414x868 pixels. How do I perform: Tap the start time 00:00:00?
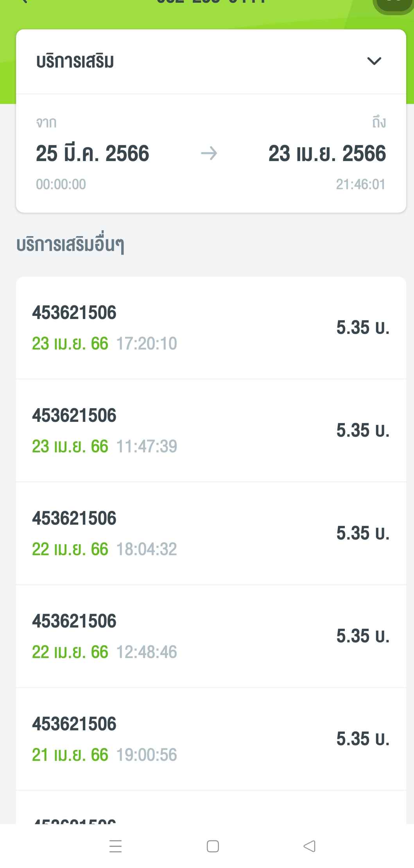61,184
